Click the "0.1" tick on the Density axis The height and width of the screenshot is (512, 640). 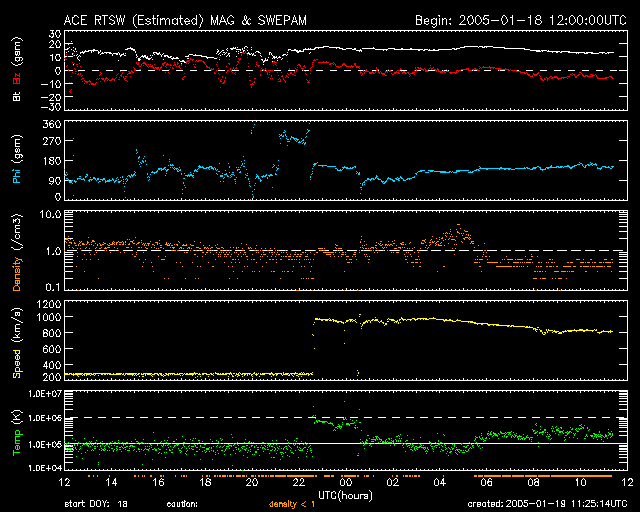click(x=53, y=287)
